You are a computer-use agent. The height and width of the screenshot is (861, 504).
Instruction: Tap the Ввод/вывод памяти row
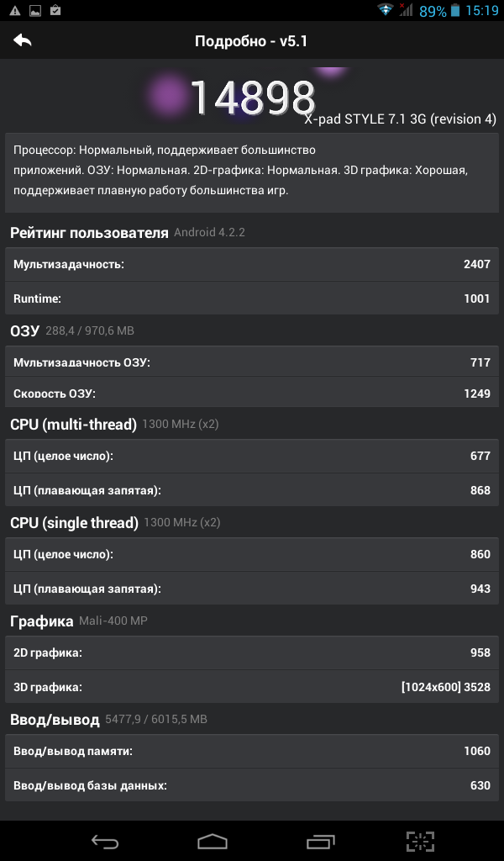tap(252, 751)
